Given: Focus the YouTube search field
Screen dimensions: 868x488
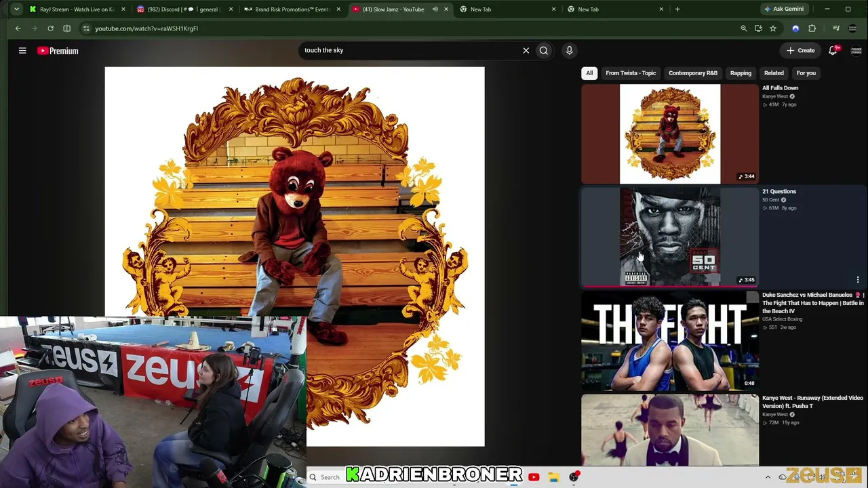Looking at the screenshot, I should [x=410, y=50].
